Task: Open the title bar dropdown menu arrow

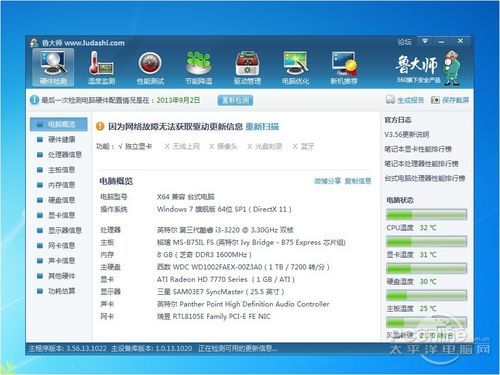Action: point(425,41)
